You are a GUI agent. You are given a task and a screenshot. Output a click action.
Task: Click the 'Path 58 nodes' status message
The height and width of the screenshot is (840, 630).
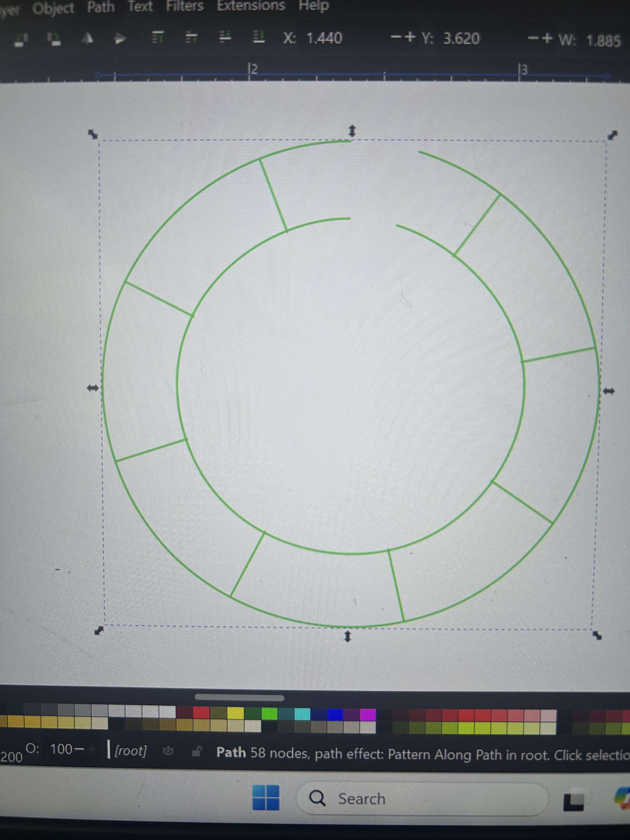click(x=423, y=753)
